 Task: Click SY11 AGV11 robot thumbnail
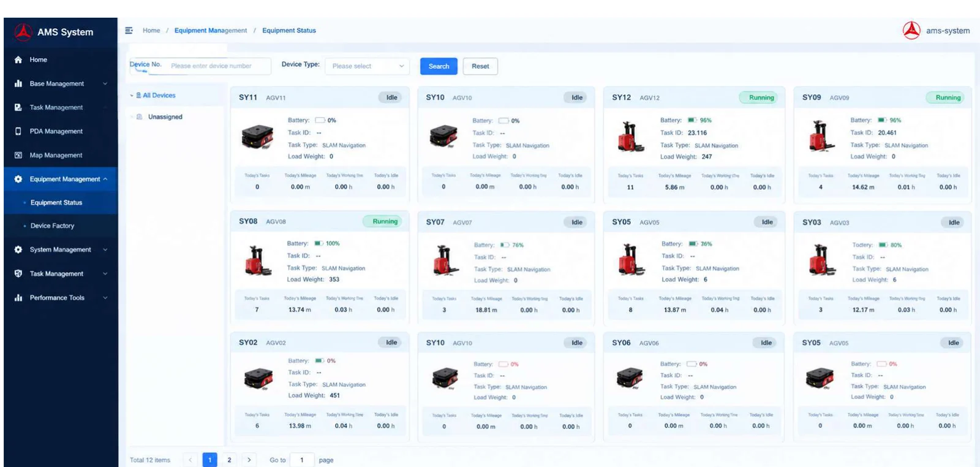tap(257, 137)
